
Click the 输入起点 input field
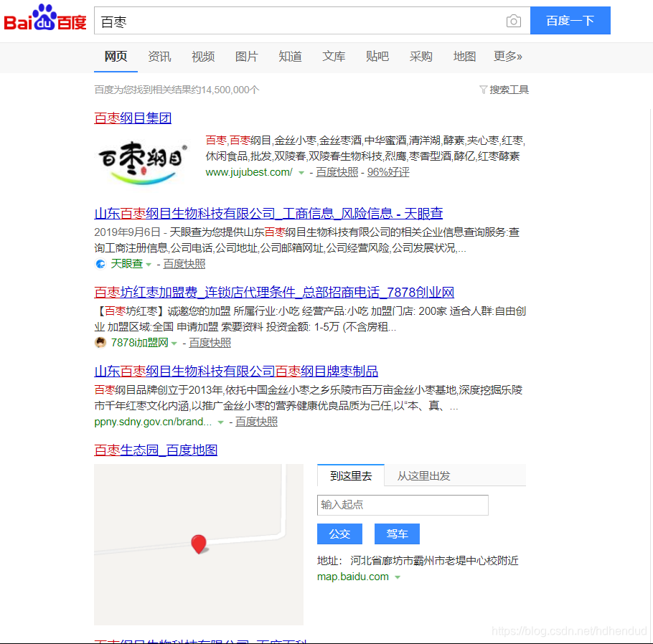403,505
